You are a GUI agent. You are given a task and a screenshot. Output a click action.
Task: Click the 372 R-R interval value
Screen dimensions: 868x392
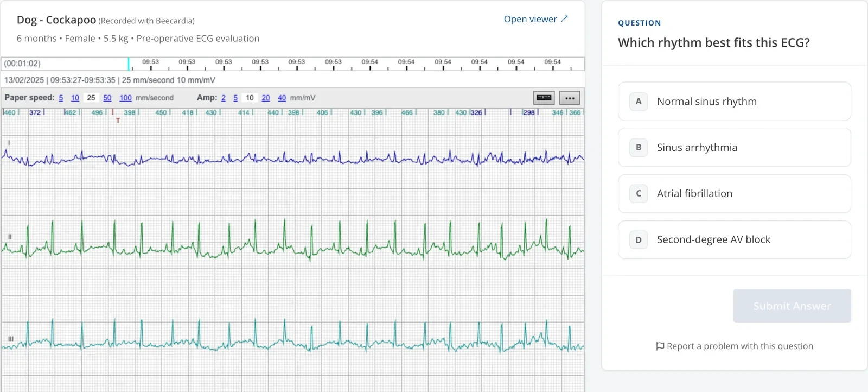35,112
